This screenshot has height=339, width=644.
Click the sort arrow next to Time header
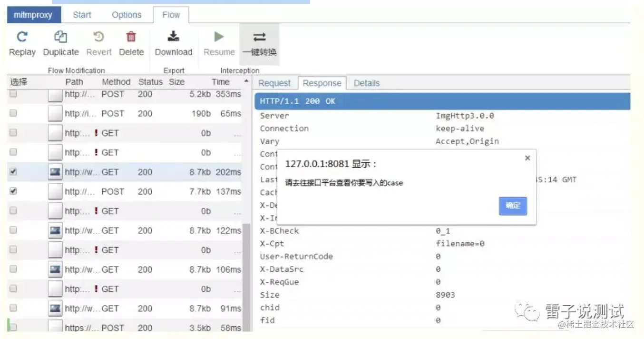click(x=246, y=81)
